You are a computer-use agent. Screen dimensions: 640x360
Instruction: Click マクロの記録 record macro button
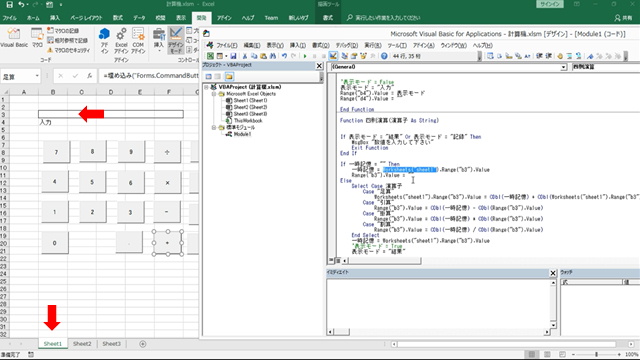63,31
